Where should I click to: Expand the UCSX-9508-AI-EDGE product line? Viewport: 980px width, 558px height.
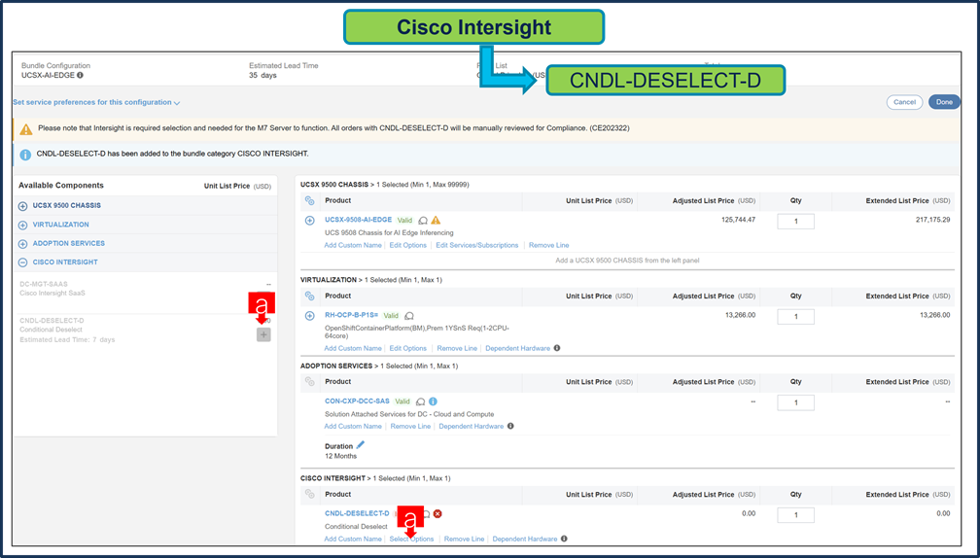pyautogui.click(x=309, y=221)
